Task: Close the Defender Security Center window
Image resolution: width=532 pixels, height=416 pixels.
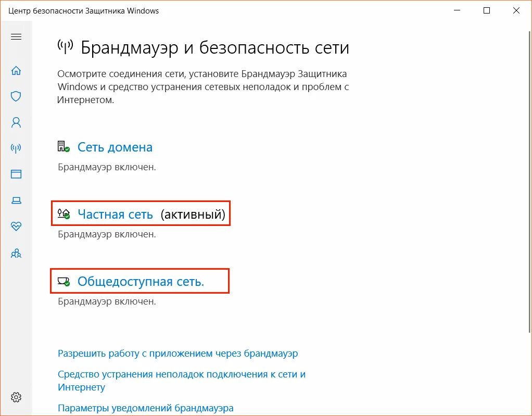Action: [x=516, y=10]
